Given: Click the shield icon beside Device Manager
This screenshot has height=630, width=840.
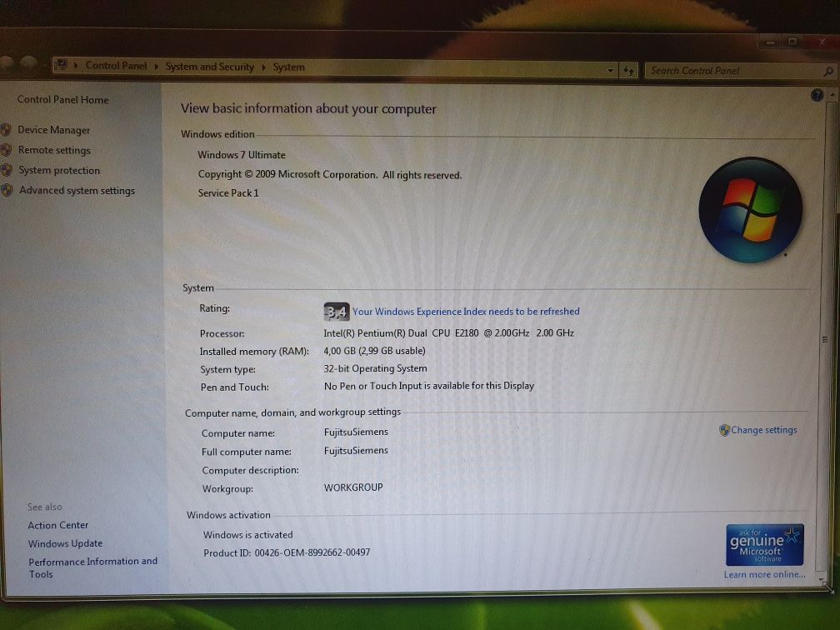Looking at the screenshot, I should [7, 130].
